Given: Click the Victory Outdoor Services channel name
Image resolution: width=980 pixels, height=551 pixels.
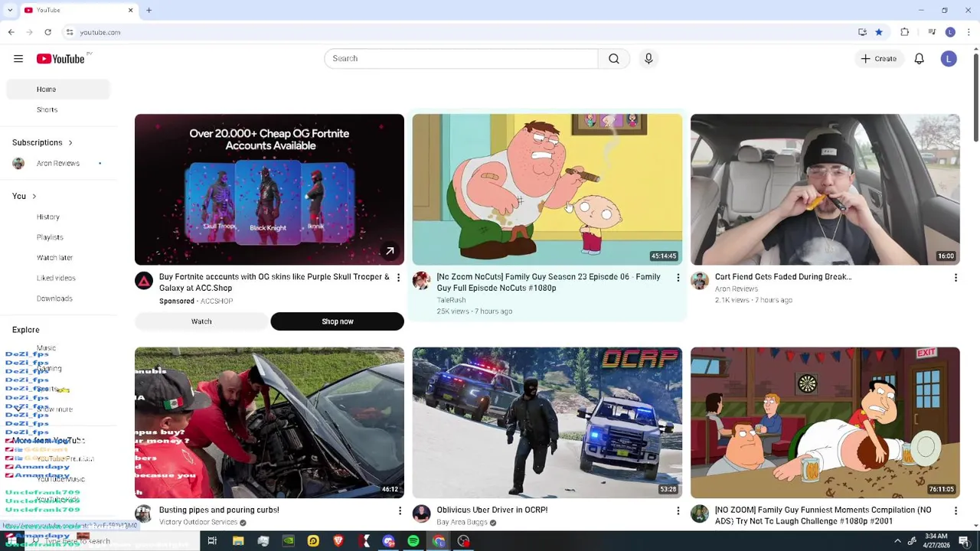Looking at the screenshot, I should [198, 522].
